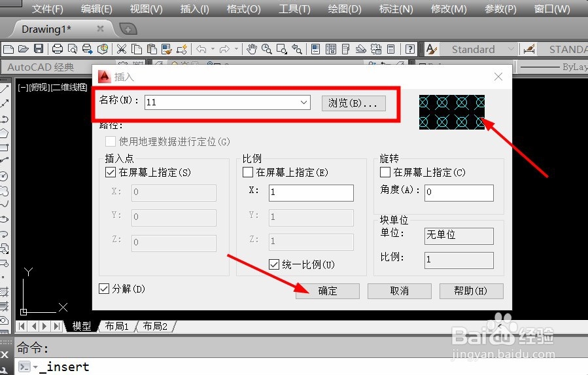
Task: Click the Zoom Realtime magnifier icon
Action: point(267,49)
